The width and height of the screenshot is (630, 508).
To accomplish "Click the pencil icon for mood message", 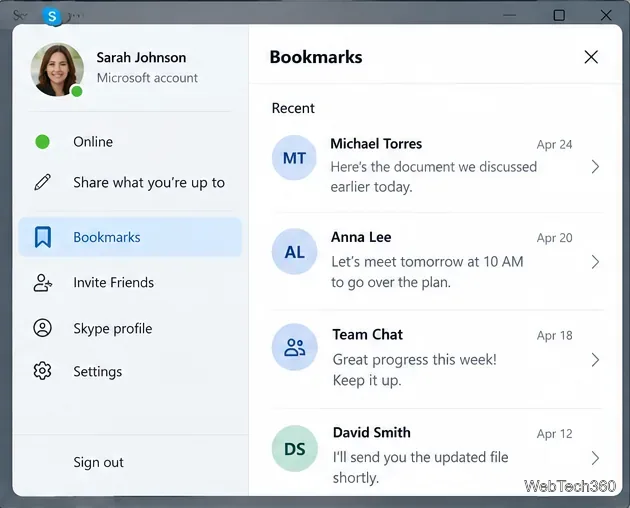I will click(43, 182).
